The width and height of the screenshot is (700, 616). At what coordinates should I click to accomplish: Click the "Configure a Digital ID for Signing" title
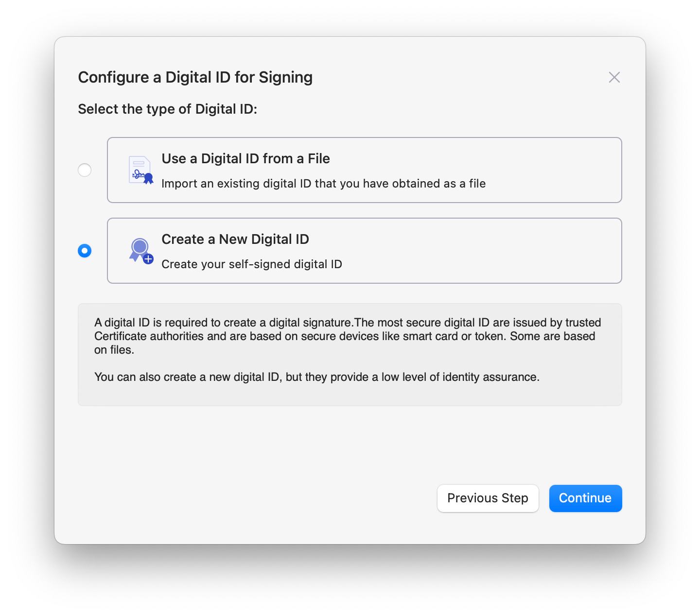[195, 77]
